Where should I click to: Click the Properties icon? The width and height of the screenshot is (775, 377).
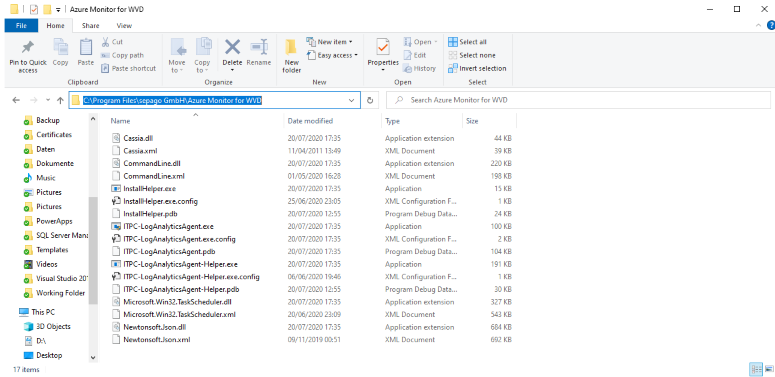click(383, 47)
